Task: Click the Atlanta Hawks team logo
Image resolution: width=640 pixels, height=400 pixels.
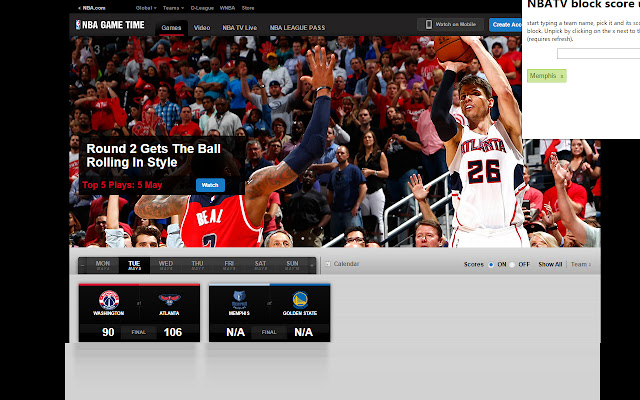Action: (169, 300)
